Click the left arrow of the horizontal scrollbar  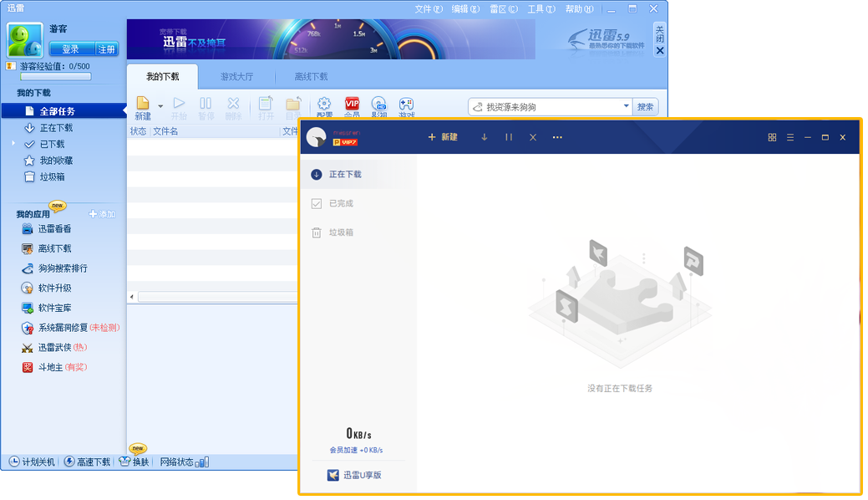click(x=132, y=297)
